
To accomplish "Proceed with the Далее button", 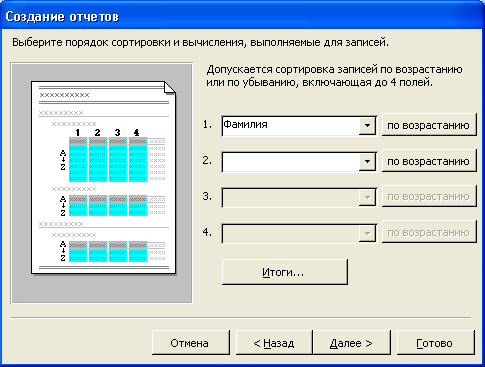I will pos(351,342).
